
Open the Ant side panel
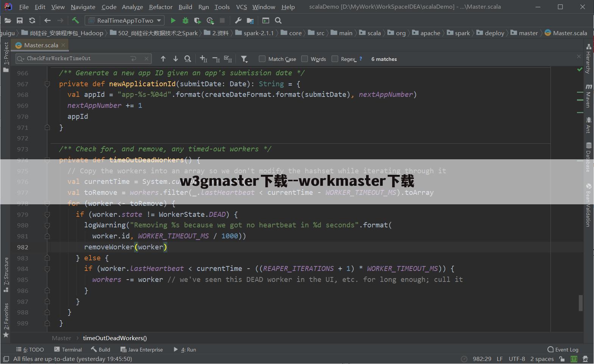coord(588,125)
